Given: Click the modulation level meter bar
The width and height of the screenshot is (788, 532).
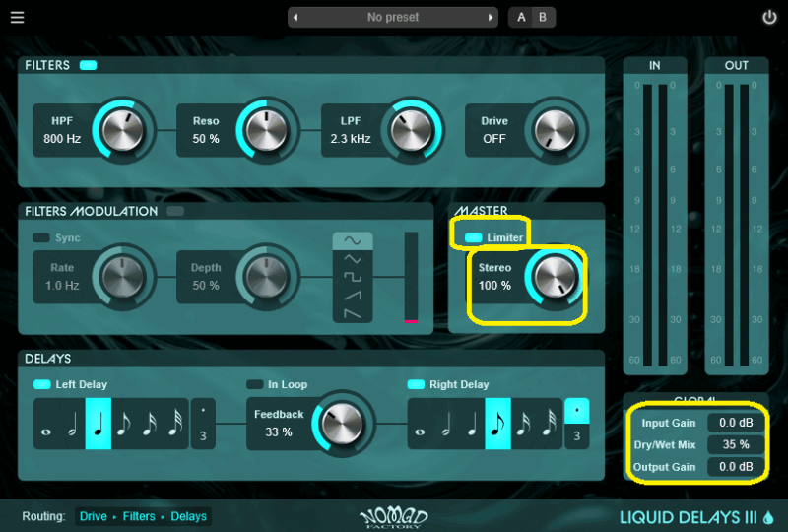Looking at the screenshot, I should click(x=411, y=277).
